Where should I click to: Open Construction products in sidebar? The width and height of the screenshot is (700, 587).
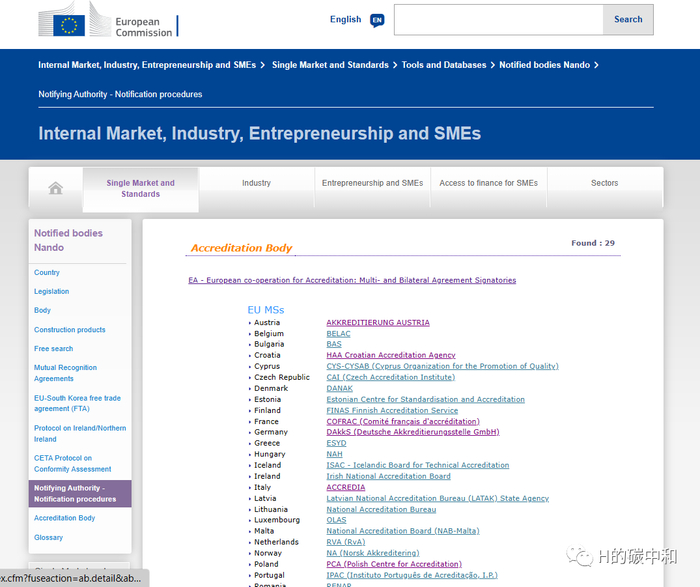(x=70, y=330)
